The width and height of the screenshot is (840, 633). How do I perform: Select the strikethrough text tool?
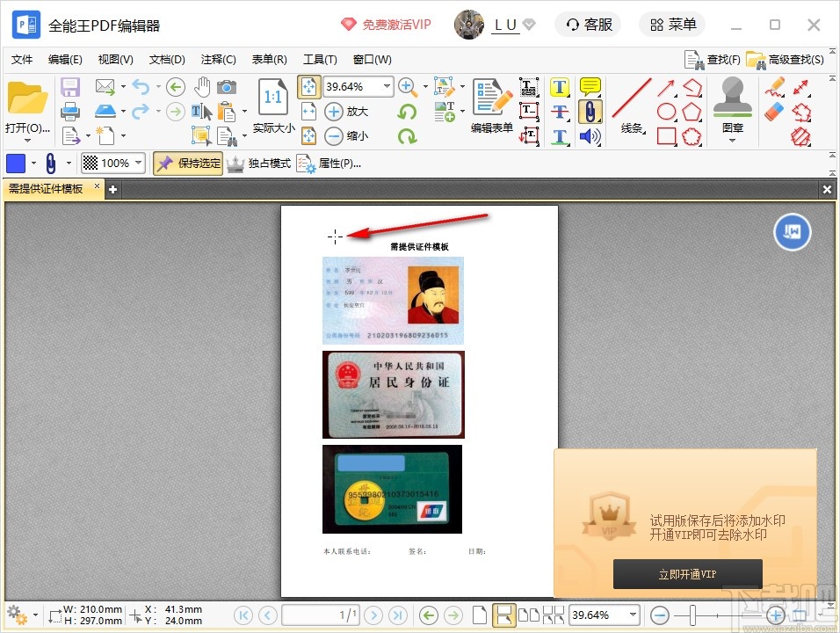pos(560,112)
